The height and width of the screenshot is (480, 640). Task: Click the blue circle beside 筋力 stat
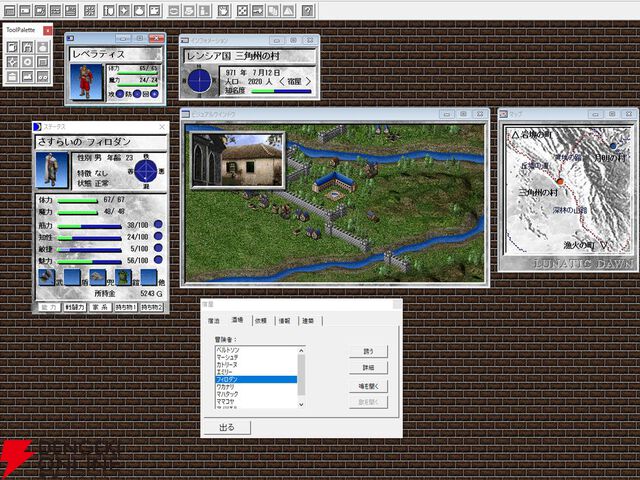[x=158, y=224]
